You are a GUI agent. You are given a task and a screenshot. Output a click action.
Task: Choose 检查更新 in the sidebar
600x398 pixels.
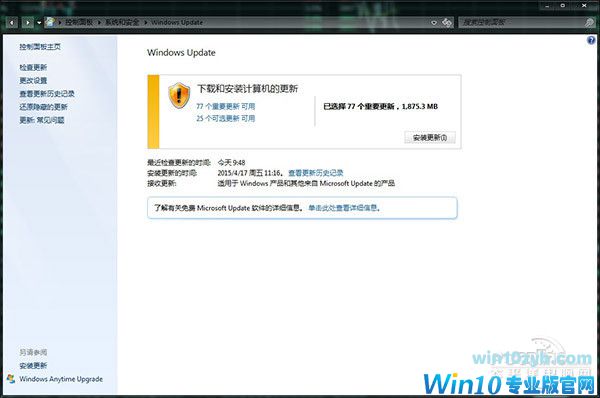pyautogui.click(x=33, y=67)
